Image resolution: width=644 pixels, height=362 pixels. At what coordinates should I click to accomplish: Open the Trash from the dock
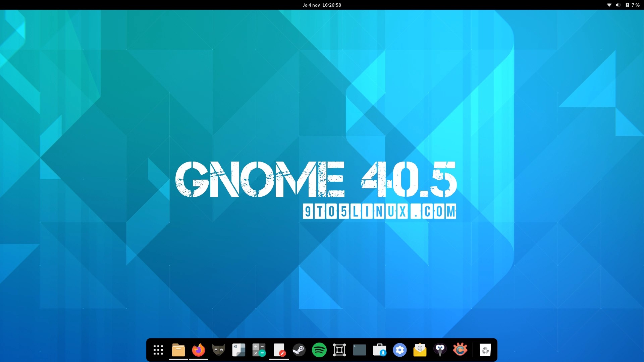[485, 350]
